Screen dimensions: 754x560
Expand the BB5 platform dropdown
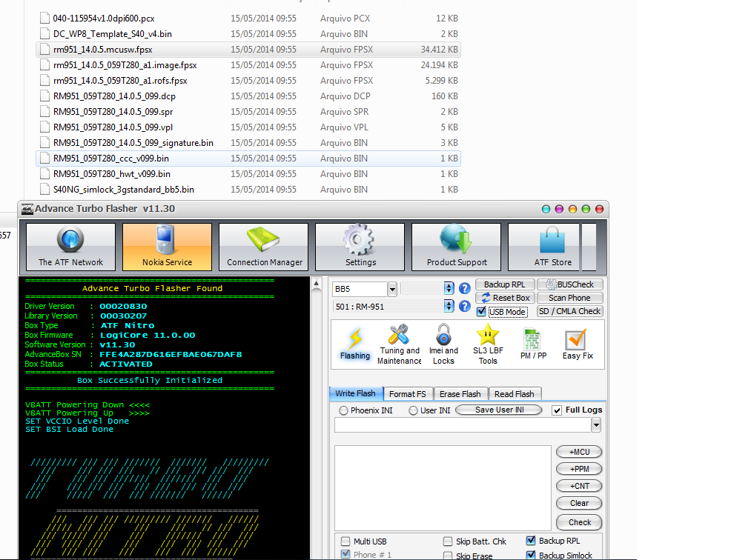[x=392, y=289]
